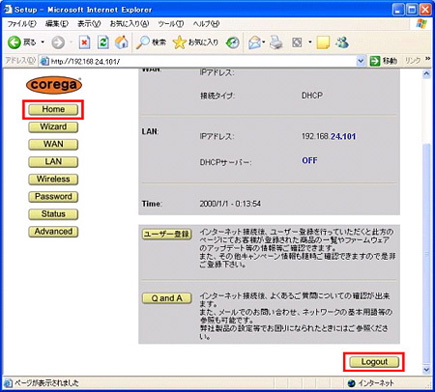The image size is (435, 392).
Task: Expand the address bar dropdown
Action: click(x=360, y=61)
